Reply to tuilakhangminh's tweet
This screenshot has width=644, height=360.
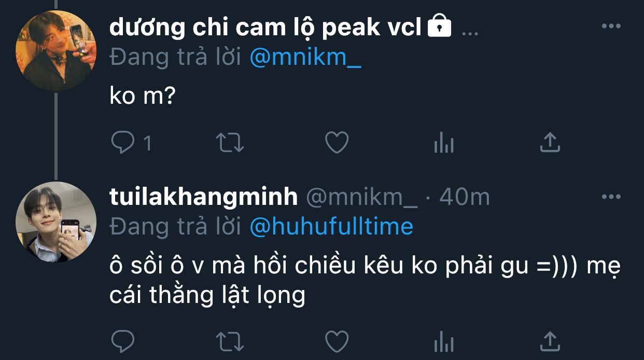[x=123, y=341]
